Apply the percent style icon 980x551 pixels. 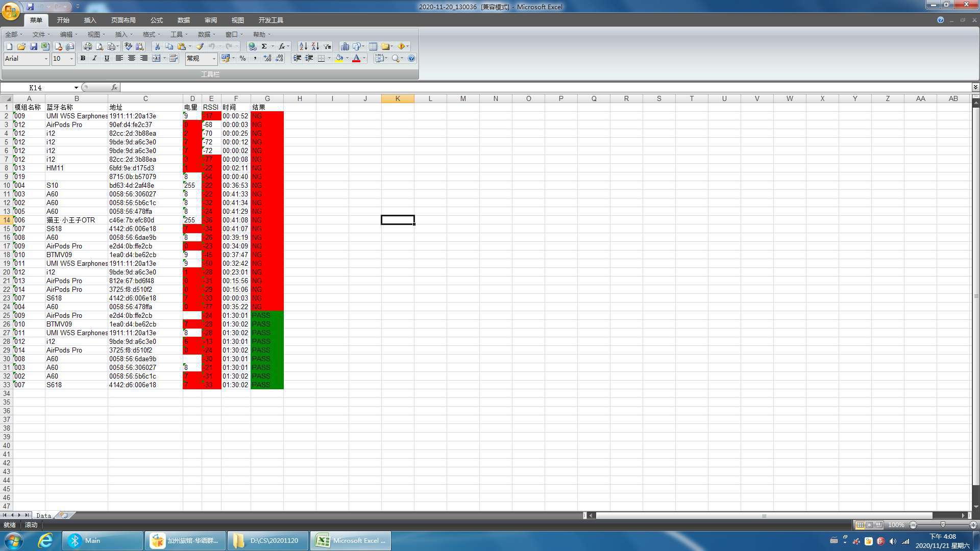[242, 59]
